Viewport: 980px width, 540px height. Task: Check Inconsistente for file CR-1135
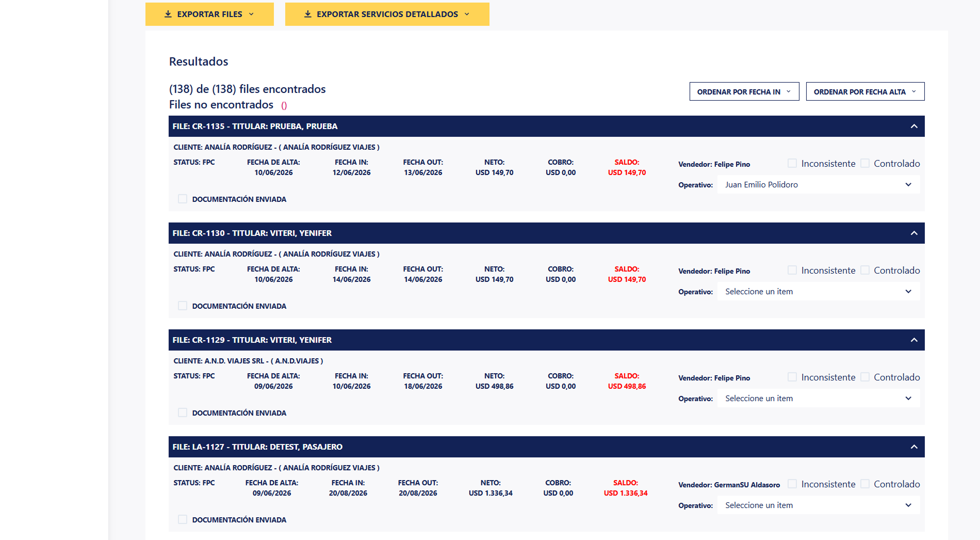pyautogui.click(x=792, y=163)
